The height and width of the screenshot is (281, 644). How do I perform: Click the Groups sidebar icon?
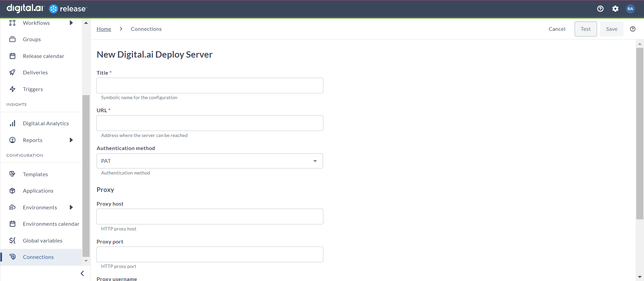[x=12, y=39]
